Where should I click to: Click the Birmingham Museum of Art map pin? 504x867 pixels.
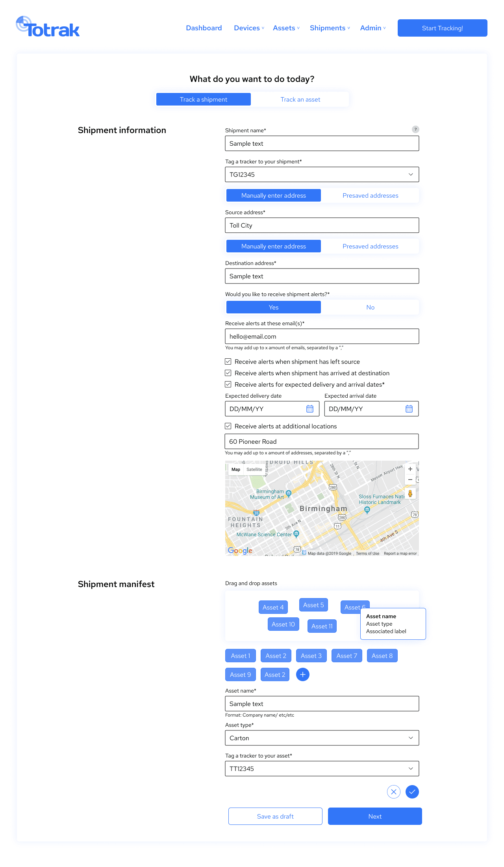[289, 493]
